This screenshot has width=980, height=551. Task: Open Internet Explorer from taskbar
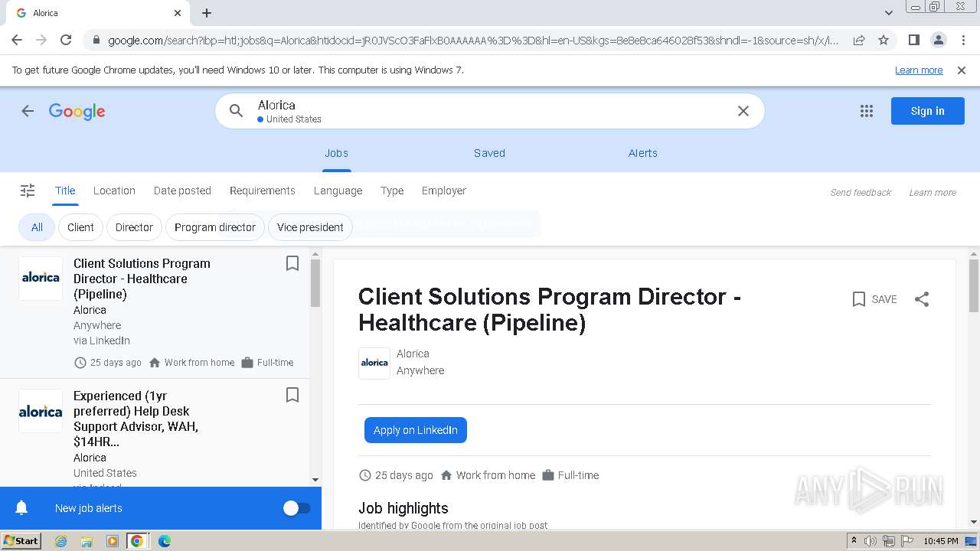60,541
